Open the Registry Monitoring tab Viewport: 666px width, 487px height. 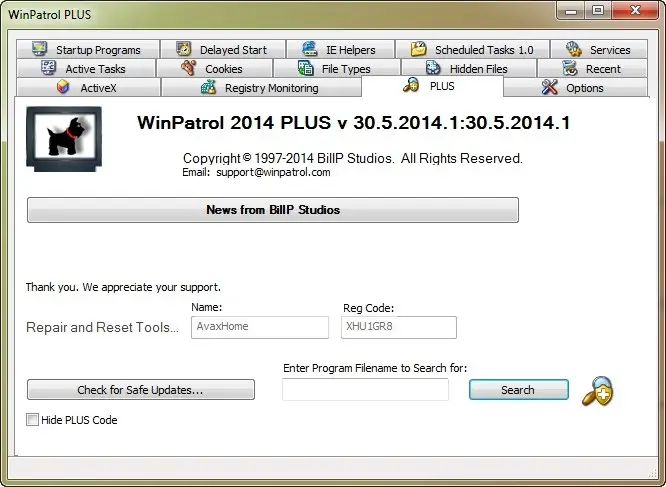(x=261, y=87)
